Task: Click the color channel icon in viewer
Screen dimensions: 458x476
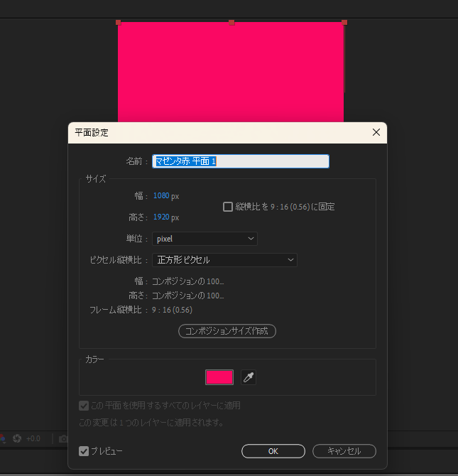Action: [x=2, y=438]
